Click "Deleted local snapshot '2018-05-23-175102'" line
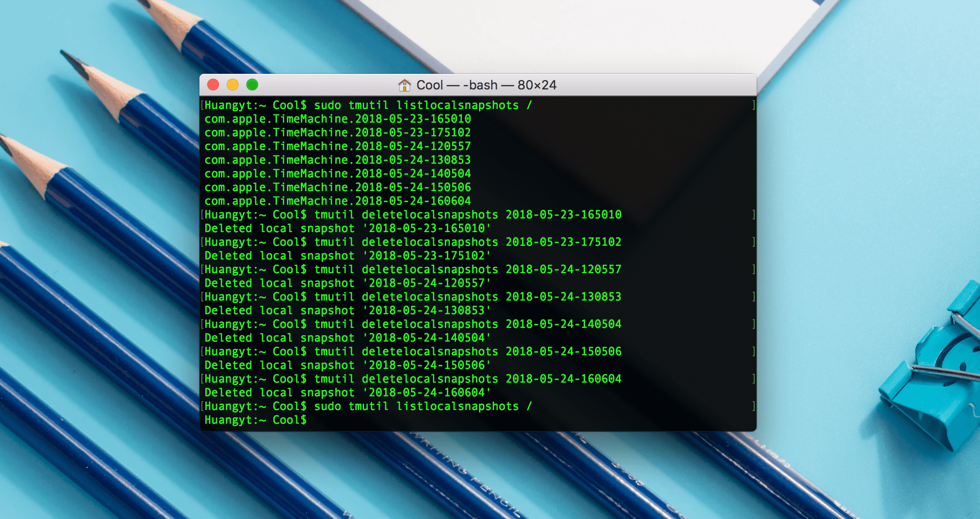Image resolution: width=980 pixels, height=519 pixels. coord(348,256)
